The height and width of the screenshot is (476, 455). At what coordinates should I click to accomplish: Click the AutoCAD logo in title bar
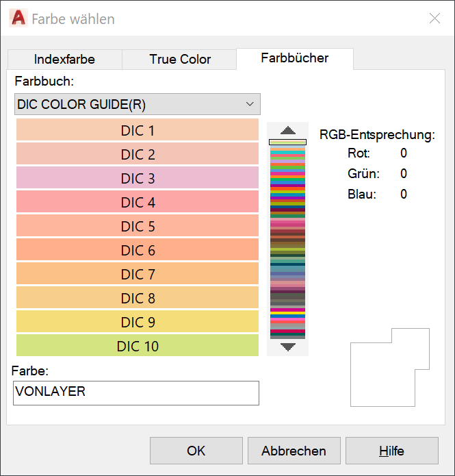pos(18,18)
